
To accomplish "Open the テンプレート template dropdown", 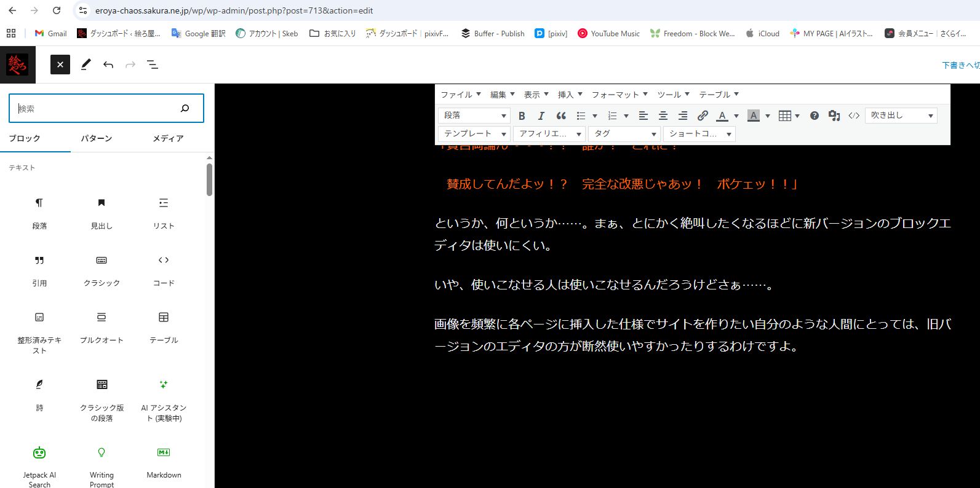I will pos(474,134).
